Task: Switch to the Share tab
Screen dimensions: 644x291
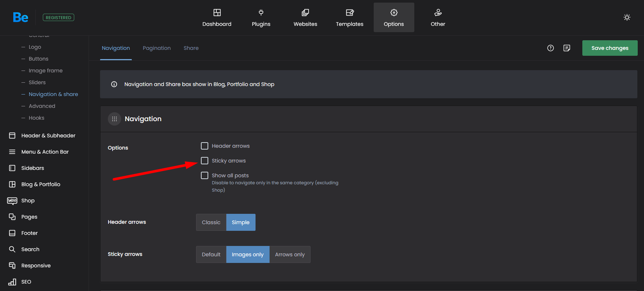Action: coord(191,48)
